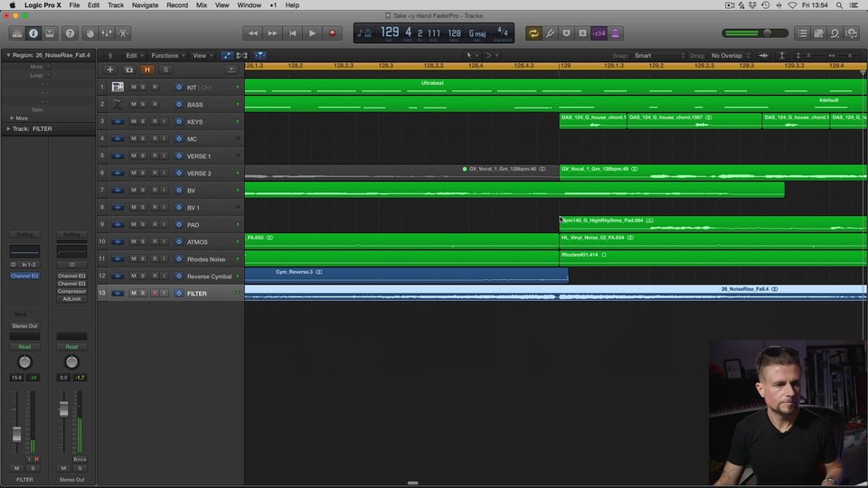Screen dimensions: 868x488
Task: Hit the red Record button
Action: click(x=332, y=33)
